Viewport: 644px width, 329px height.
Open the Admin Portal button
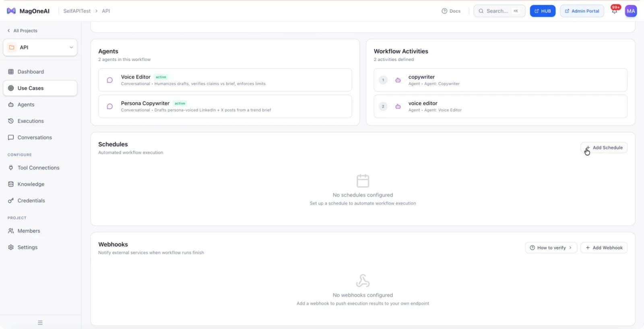point(582,11)
